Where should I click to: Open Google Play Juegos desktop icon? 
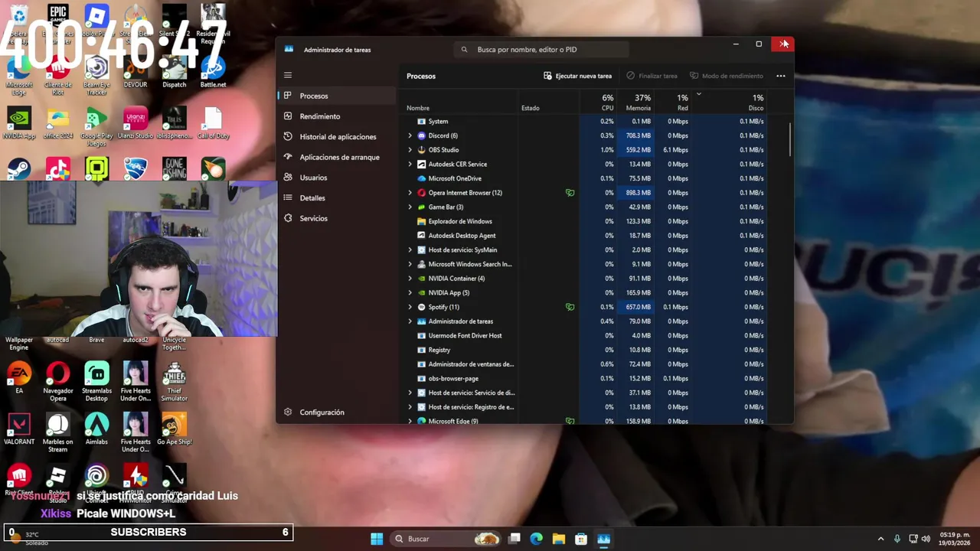click(x=96, y=127)
